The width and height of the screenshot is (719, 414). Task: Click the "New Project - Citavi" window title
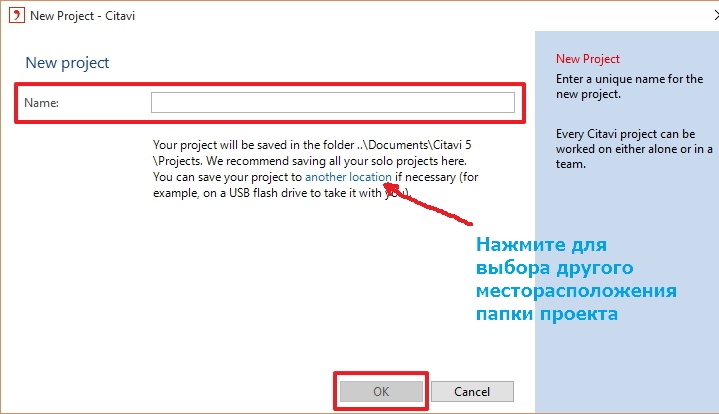(83, 16)
